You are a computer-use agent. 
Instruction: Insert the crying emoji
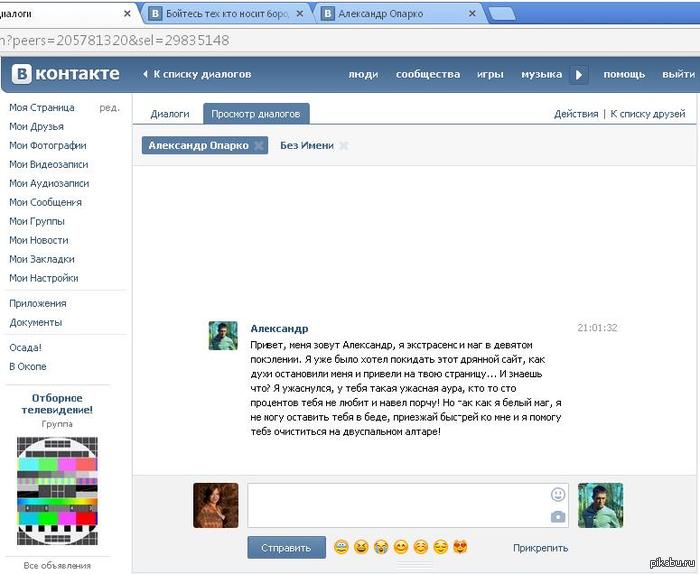(x=381, y=547)
